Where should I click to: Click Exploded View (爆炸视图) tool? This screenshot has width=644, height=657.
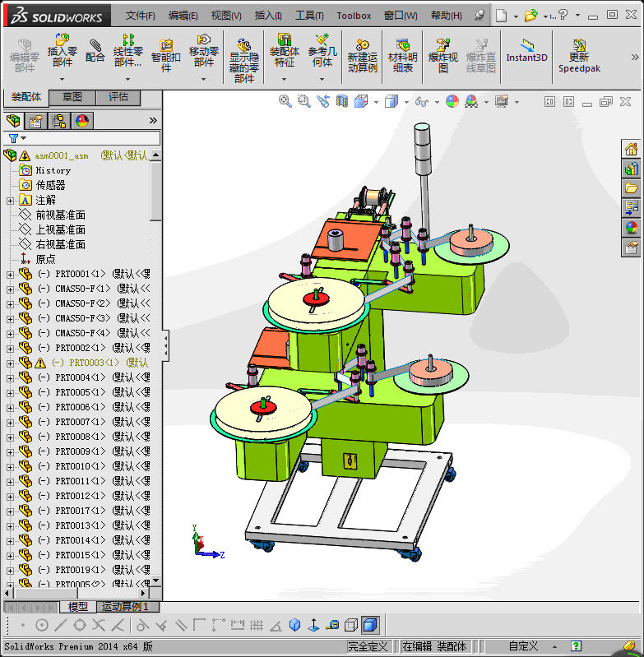[x=442, y=55]
